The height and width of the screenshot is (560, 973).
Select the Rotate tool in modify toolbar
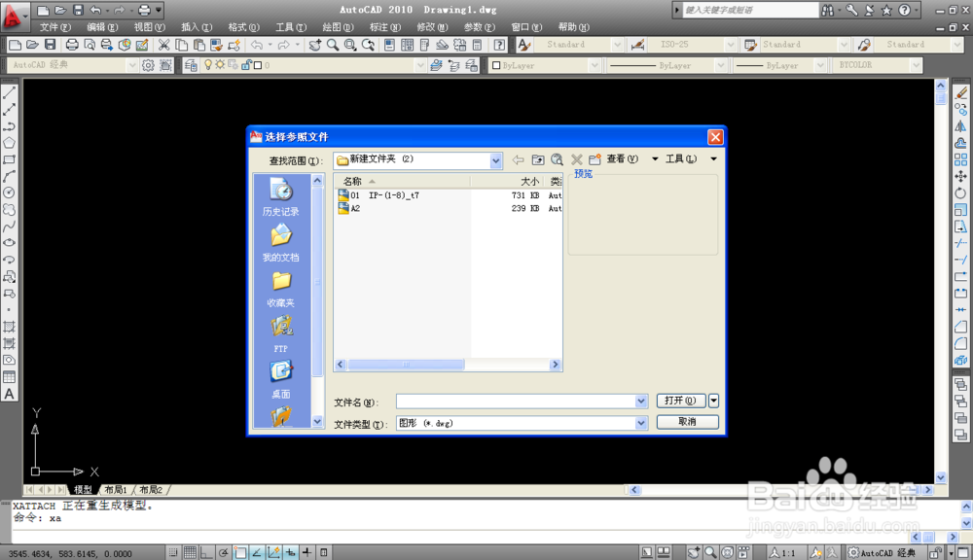[x=960, y=192]
